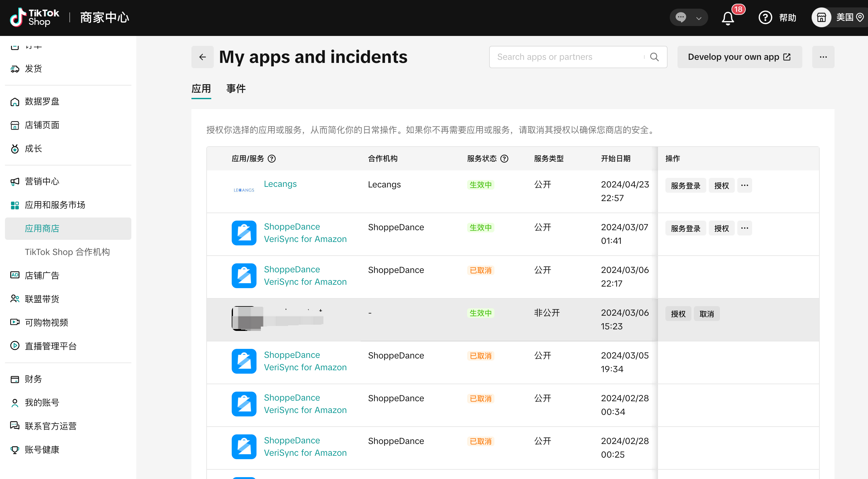Open the chat message bubble icon
The height and width of the screenshot is (479, 868).
point(681,17)
